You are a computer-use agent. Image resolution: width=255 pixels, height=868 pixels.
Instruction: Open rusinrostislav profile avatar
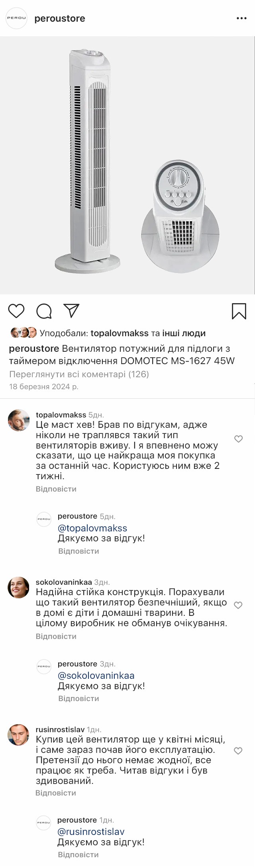click(19, 735)
